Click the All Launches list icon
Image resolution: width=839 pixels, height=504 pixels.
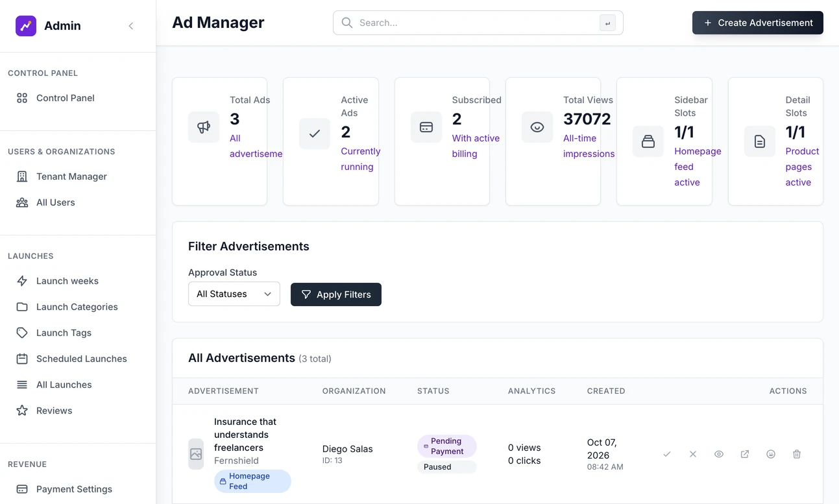click(22, 385)
